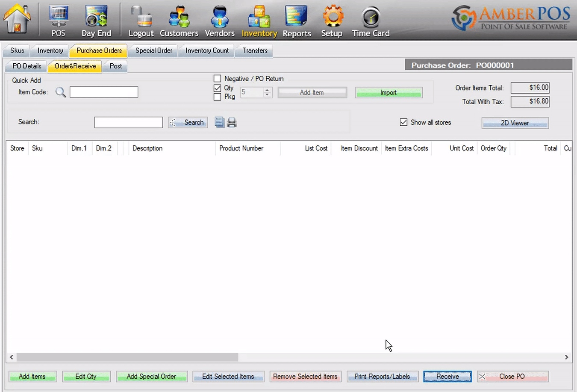Click the right arrow of the horizontal scrollbar

coord(567,357)
